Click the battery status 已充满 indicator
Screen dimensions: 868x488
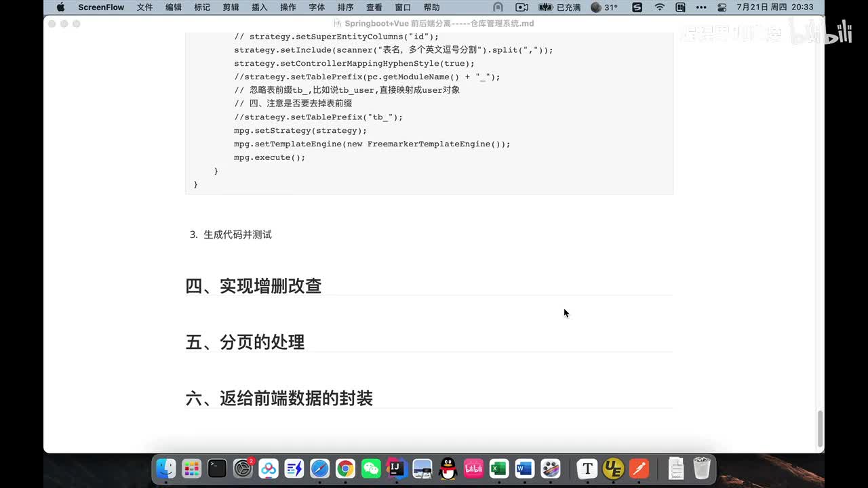click(559, 7)
